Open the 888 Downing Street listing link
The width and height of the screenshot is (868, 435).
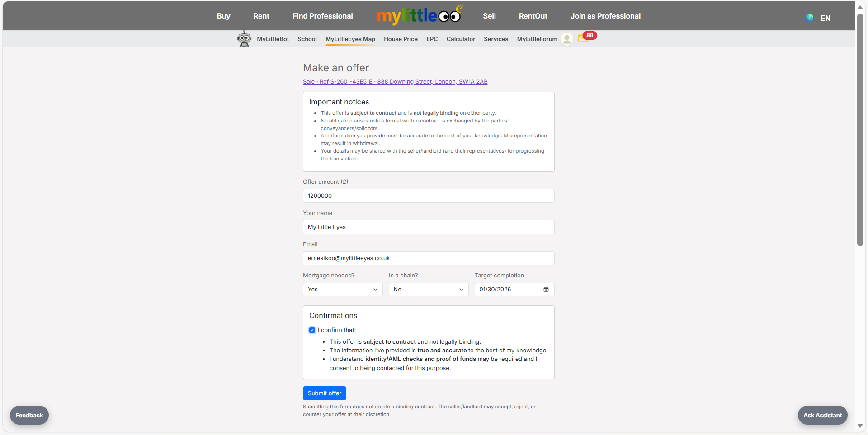(x=395, y=82)
